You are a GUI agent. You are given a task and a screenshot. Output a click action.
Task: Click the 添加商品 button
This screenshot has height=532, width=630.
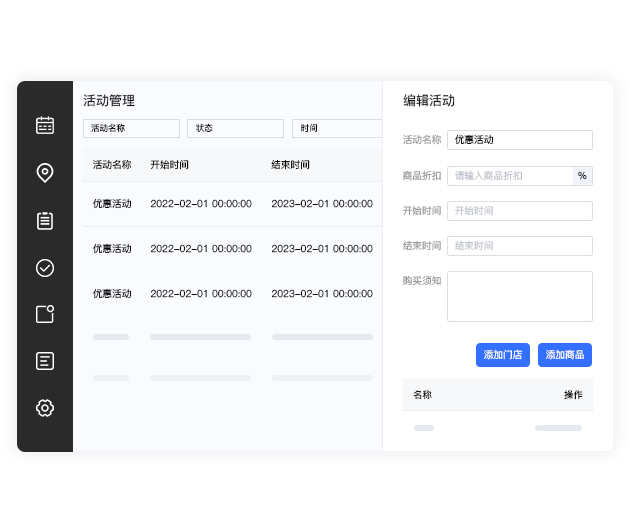point(565,355)
